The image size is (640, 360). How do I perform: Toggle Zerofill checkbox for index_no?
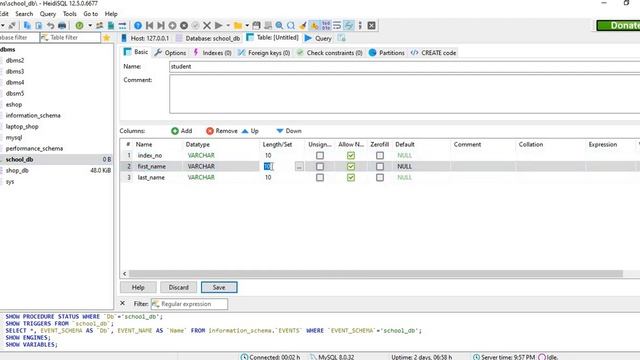[x=380, y=156]
